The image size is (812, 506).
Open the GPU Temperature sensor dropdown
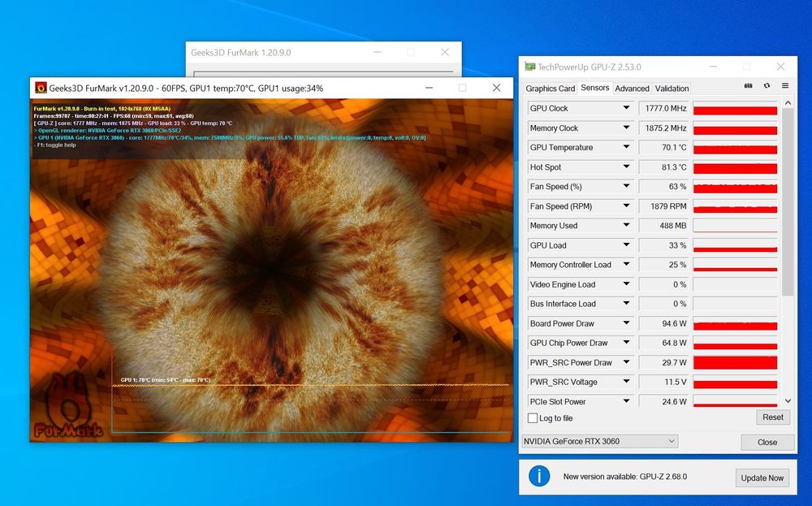coord(626,147)
